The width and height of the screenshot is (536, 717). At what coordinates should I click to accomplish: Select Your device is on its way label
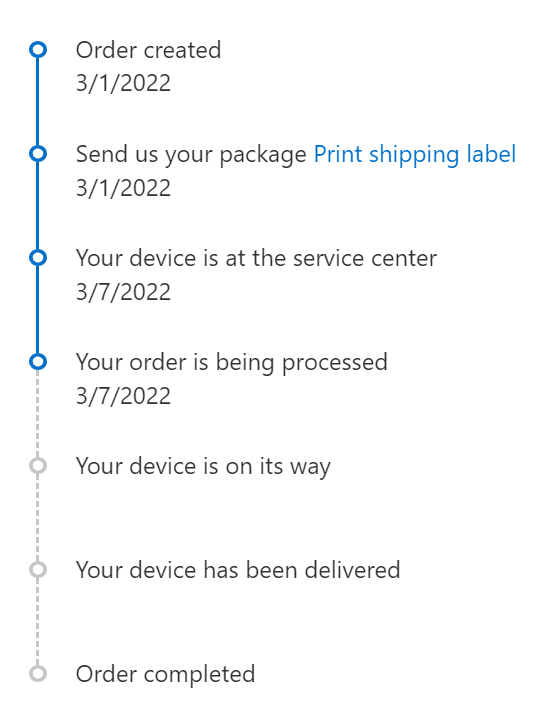(x=203, y=467)
